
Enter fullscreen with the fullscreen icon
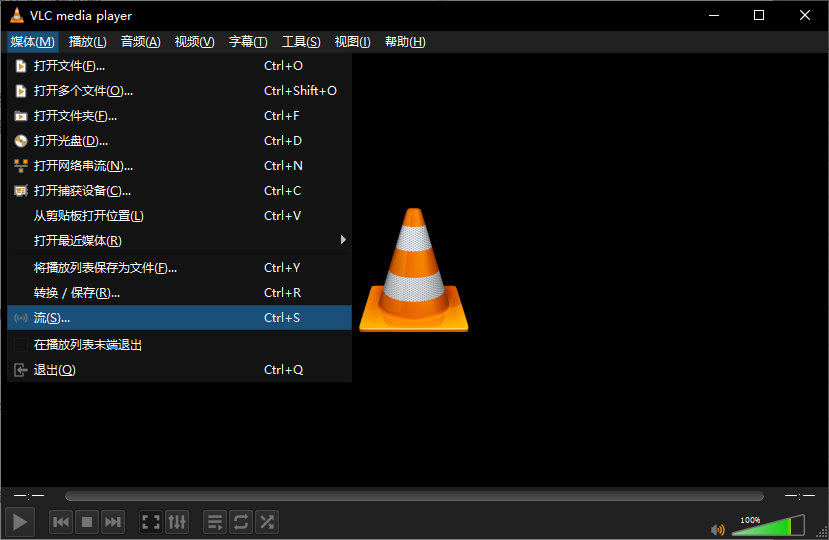151,522
